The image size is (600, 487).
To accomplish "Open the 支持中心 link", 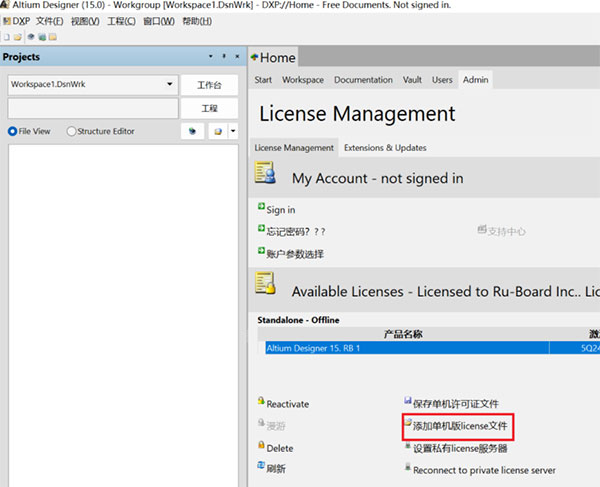I will pos(506,231).
